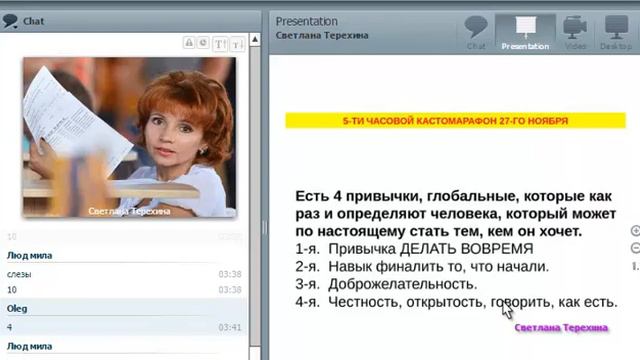
Task: Click the message "10" timed 03:38
Action: pos(12,290)
